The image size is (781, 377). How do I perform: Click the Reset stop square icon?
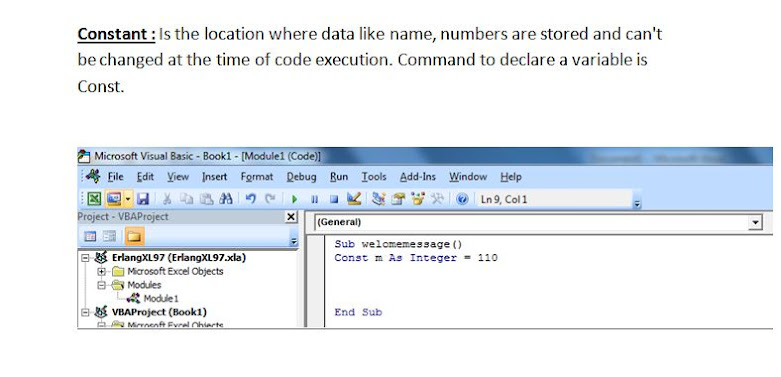(x=334, y=200)
